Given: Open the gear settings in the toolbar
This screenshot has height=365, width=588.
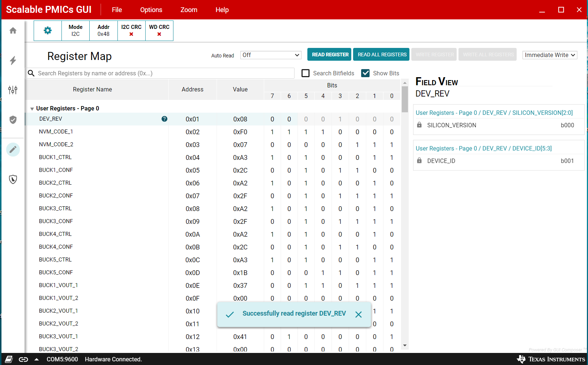Looking at the screenshot, I should tap(48, 30).
